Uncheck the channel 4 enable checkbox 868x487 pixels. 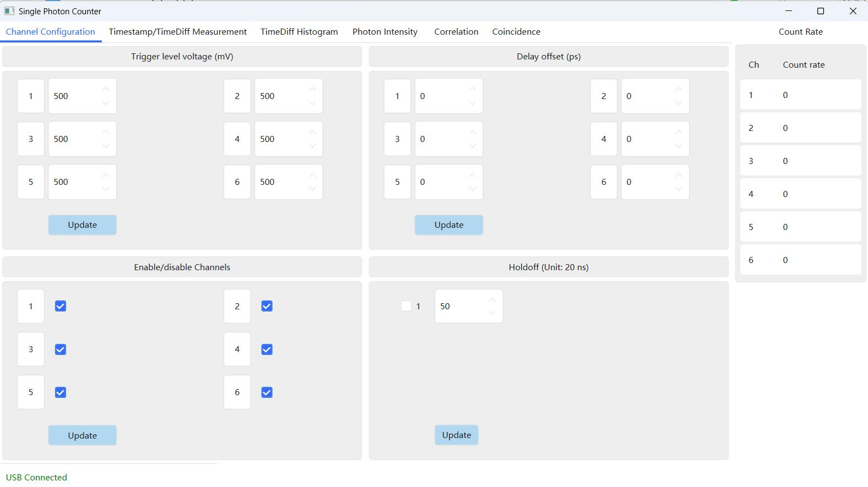(x=267, y=349)
